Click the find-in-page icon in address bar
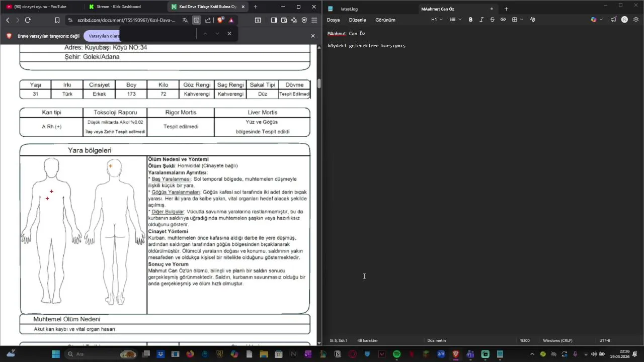 click(196, 20)
